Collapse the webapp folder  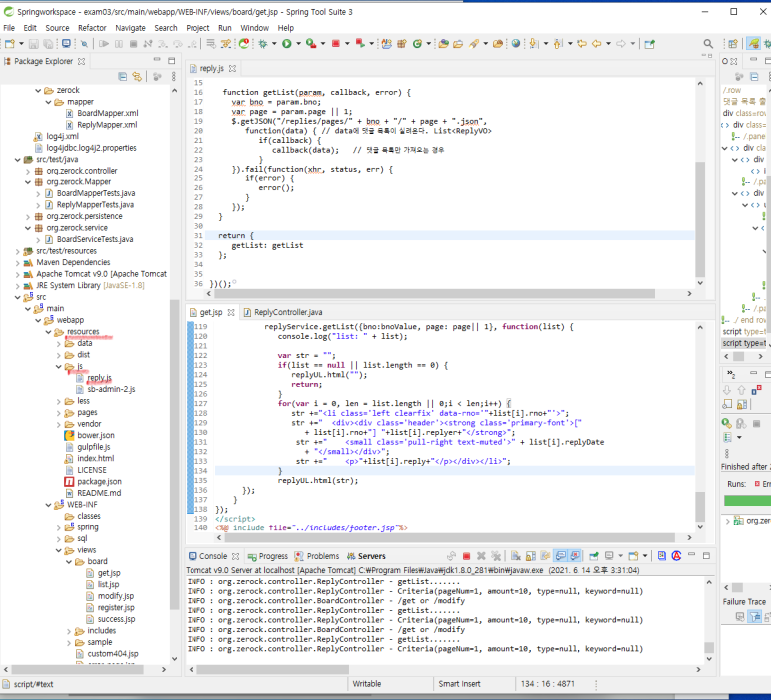tap(38, 320)
